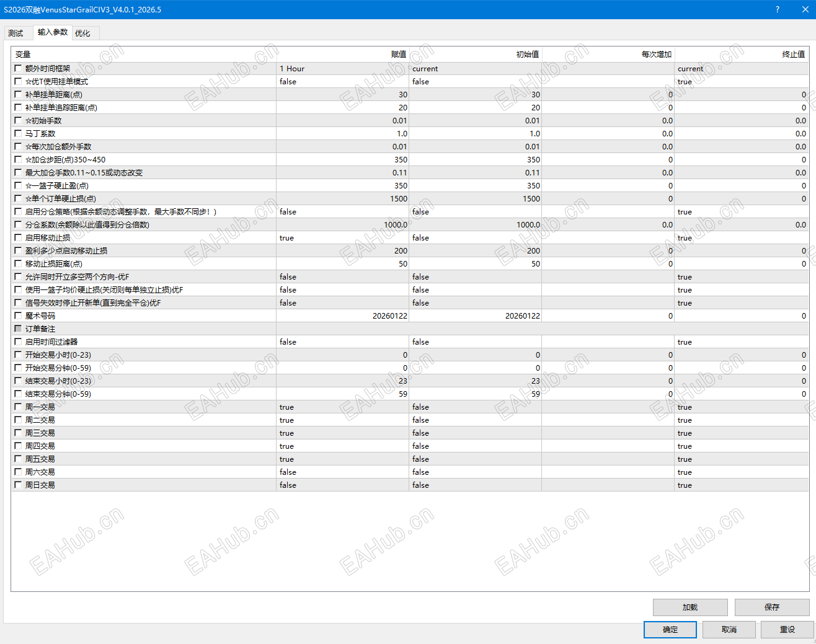Viewport: 816px width, 644px height.
Task: Click the 终止值 column header
Action: (x=741, y=55)
